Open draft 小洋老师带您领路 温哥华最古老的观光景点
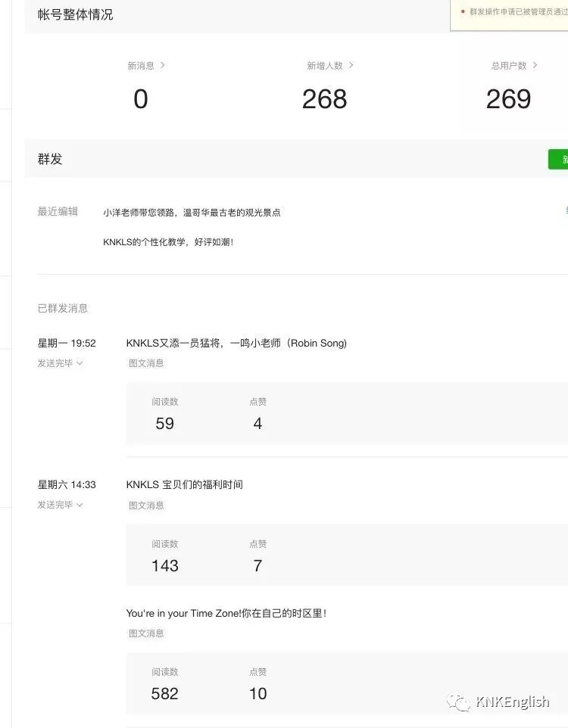This screenshot has width=568, height=728. 192,213
